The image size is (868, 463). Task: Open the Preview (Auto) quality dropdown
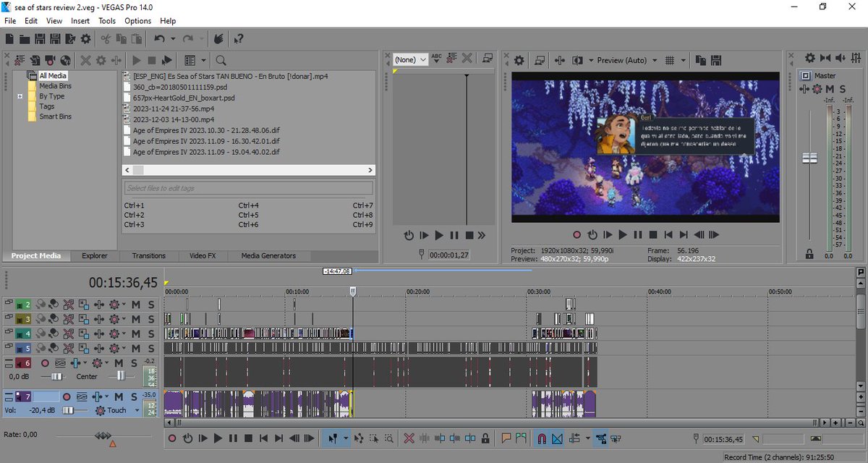pos(655,60)
